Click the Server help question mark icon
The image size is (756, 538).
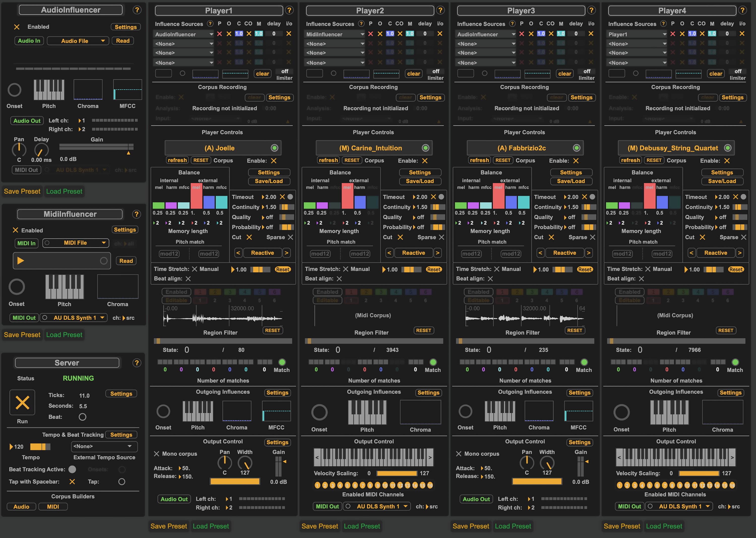coord(137,363)
